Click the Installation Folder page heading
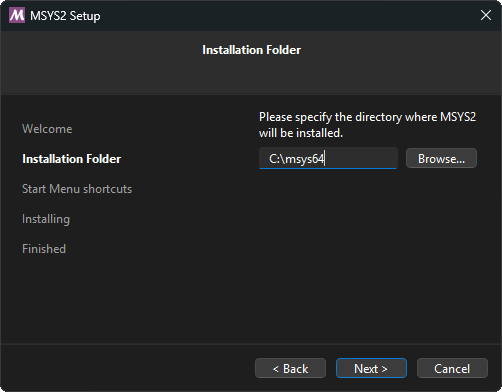 pos(251,50)
